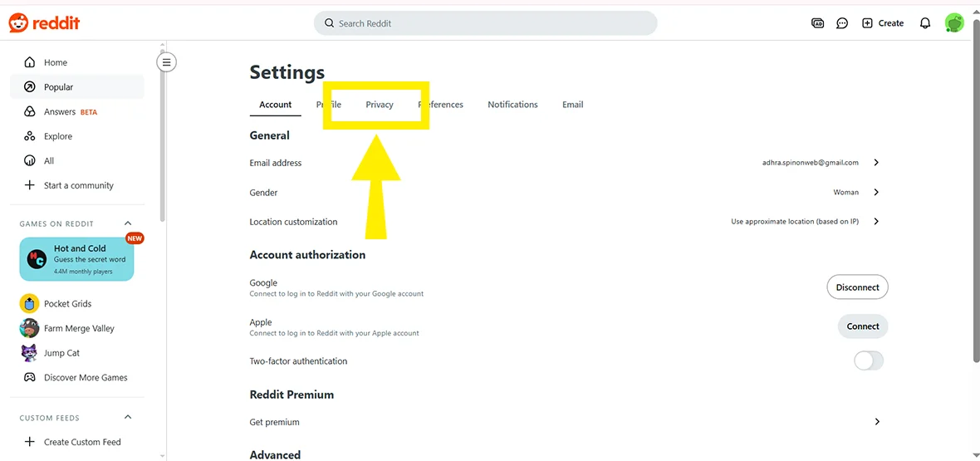Click the Pocket Grids game icon
The height and width of the screenshot is (461, 980).
point(29,304)
